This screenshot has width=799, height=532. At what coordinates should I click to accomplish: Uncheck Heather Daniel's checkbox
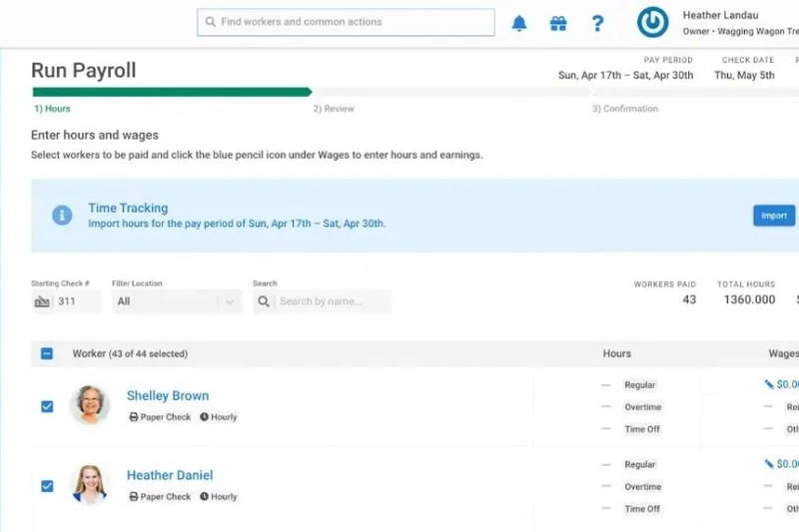(47, 486)
